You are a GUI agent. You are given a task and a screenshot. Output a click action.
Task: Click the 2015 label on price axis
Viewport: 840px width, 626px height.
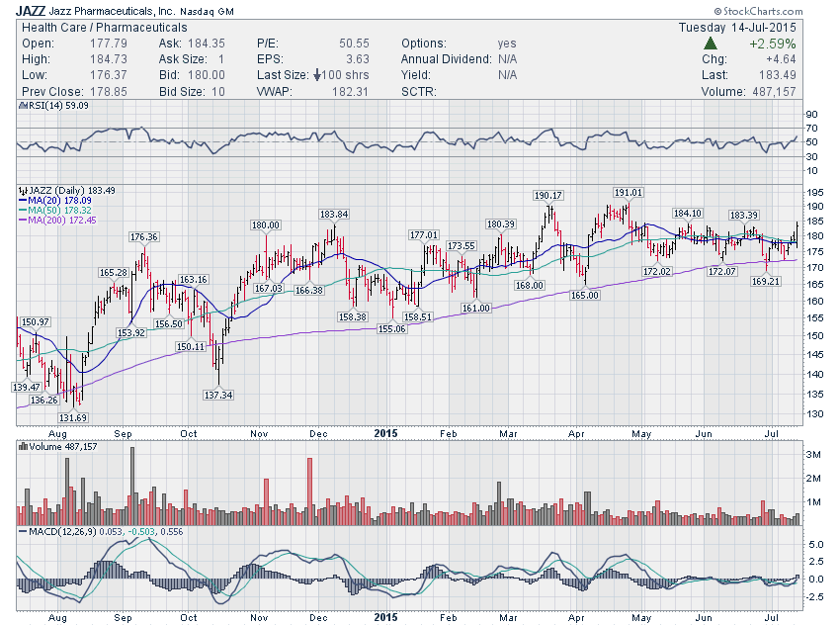(x=385, y=433)
